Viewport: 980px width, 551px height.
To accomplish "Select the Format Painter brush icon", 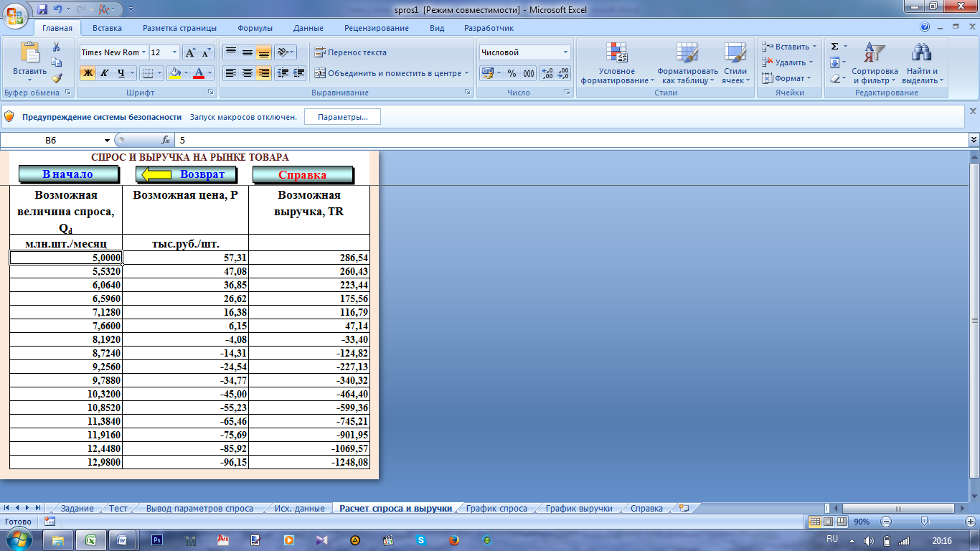I will pyautogui.click(x=57, y=77).
